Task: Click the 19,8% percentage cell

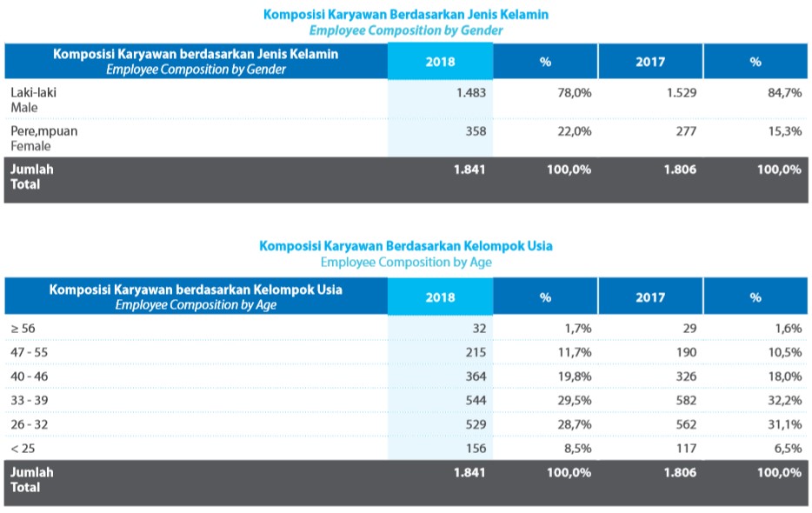Action: (x=575, y=376)
